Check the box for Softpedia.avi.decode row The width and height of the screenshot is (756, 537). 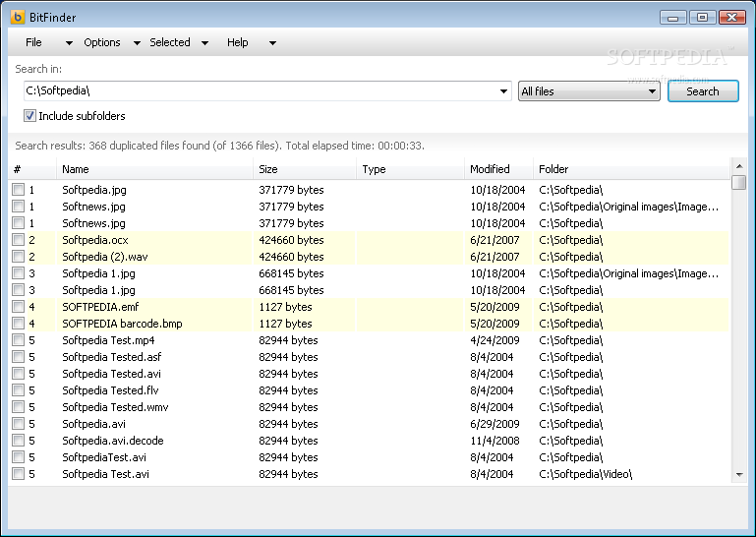[19, 440]
